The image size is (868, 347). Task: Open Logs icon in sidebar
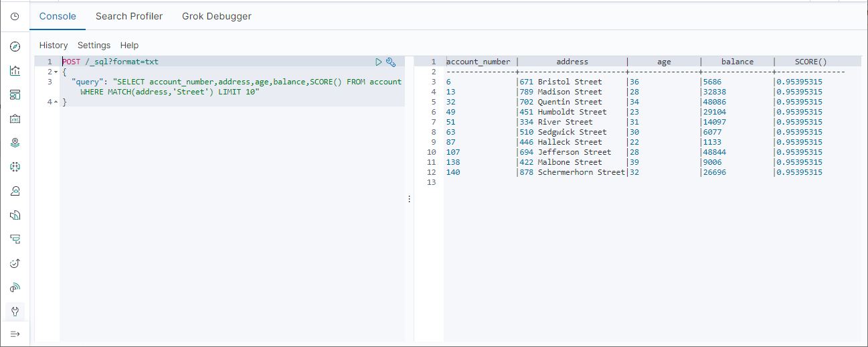coord(15,215)
